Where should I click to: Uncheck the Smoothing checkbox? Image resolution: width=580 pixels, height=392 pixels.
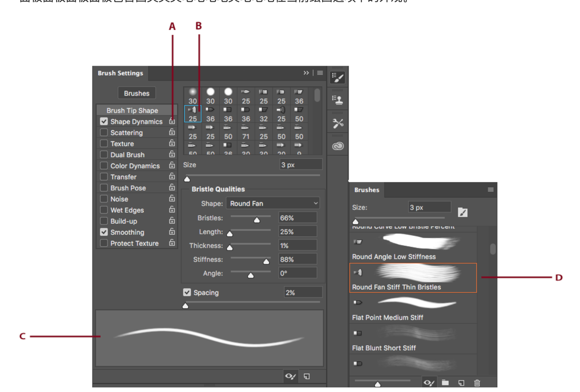104,232
